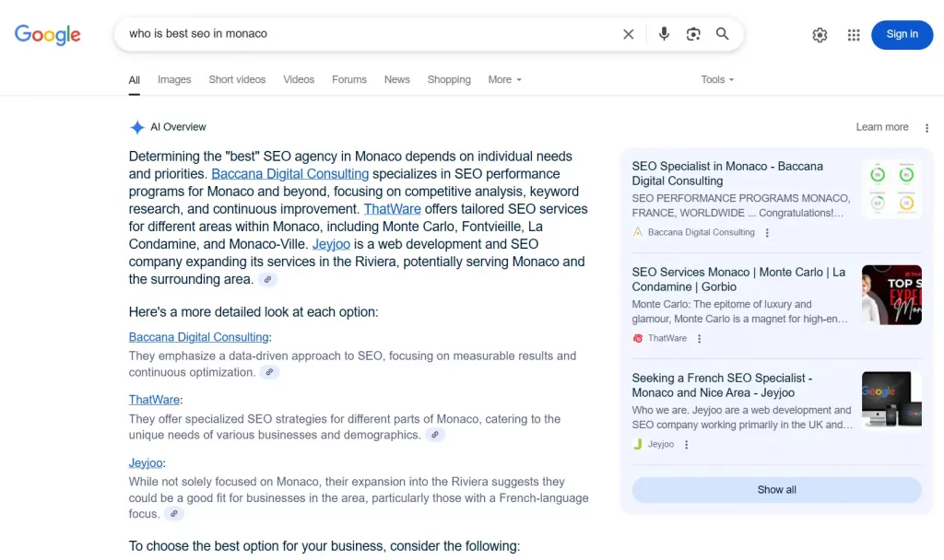Image resolution: width=944 pixels, height=560 pixels.
Task: Switch to the Shopping tab
Action: coord(449,79)
